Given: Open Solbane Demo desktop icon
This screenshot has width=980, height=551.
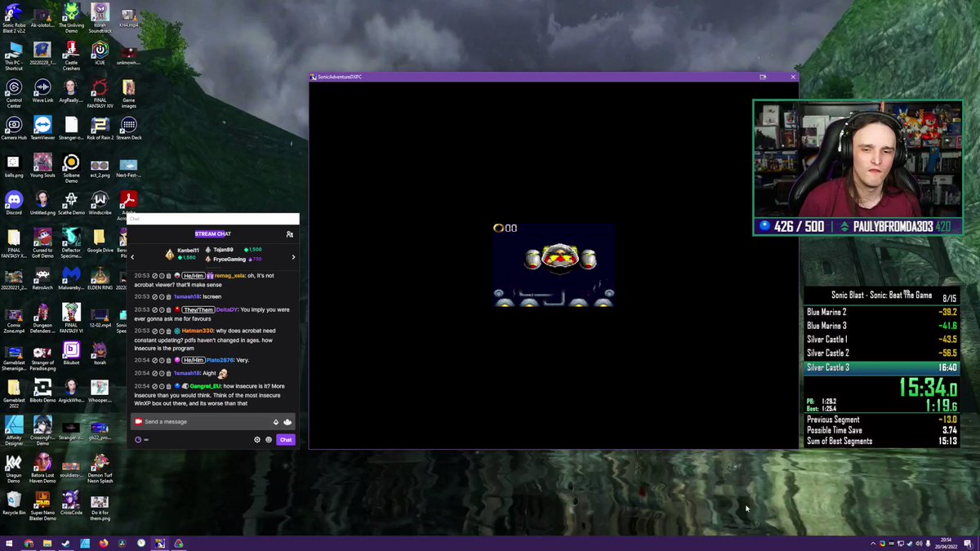Looking at the screenshot, I should tap(71, 167).
